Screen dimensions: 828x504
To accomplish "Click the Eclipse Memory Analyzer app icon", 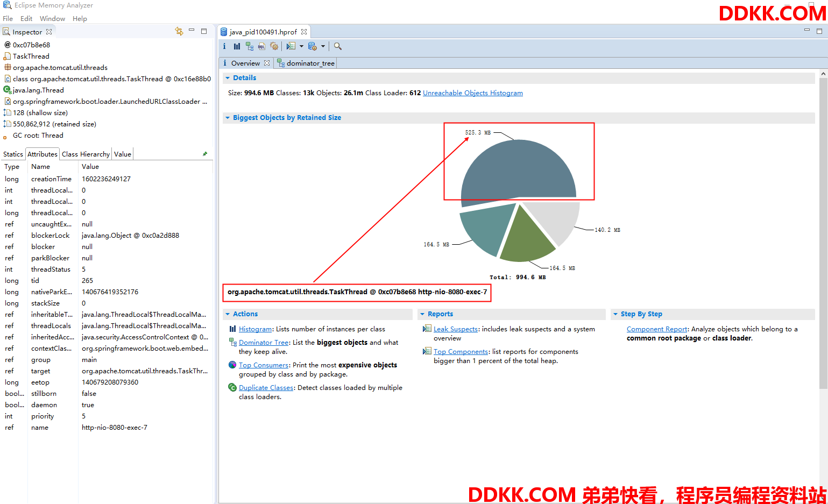I will [x=7, y=5].
